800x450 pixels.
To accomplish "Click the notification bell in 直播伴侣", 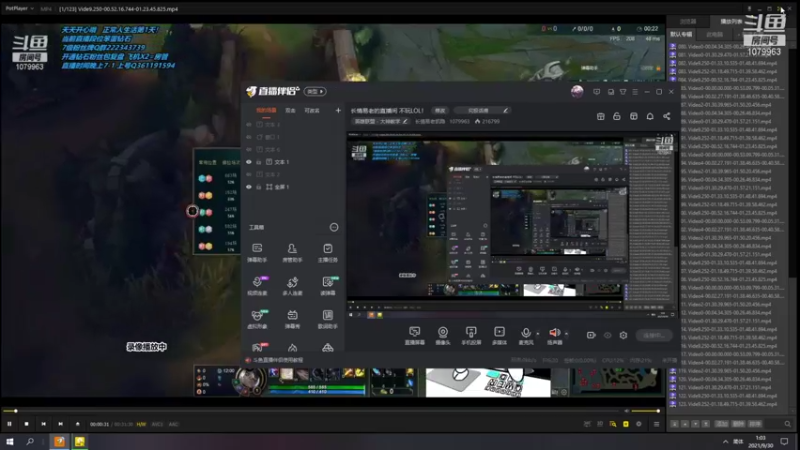I will coord(650,116).
